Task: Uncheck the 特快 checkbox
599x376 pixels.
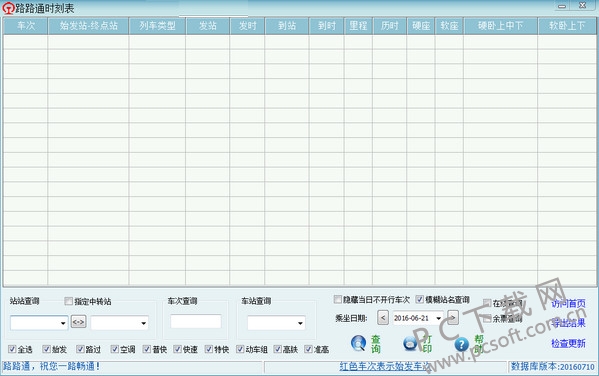Action: (x=209, y=349)
